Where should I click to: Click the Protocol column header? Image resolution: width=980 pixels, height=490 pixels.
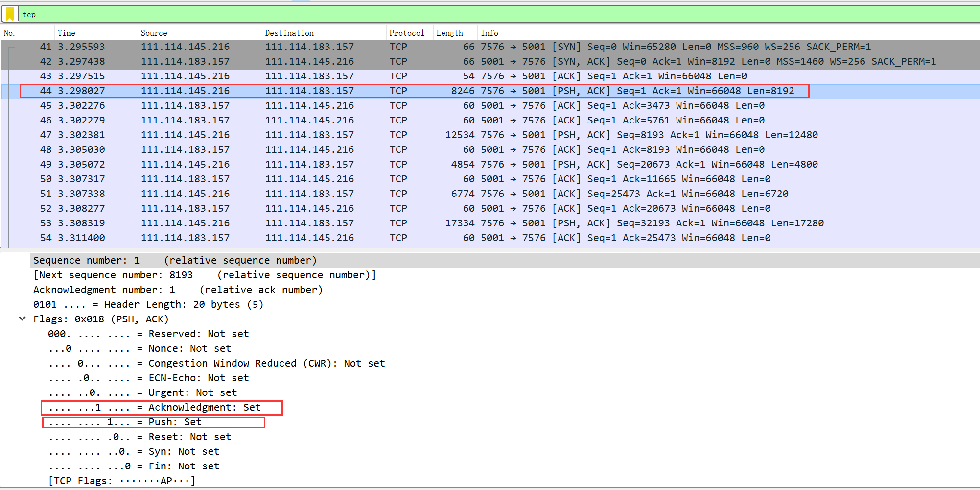click(x=406, y=33)
